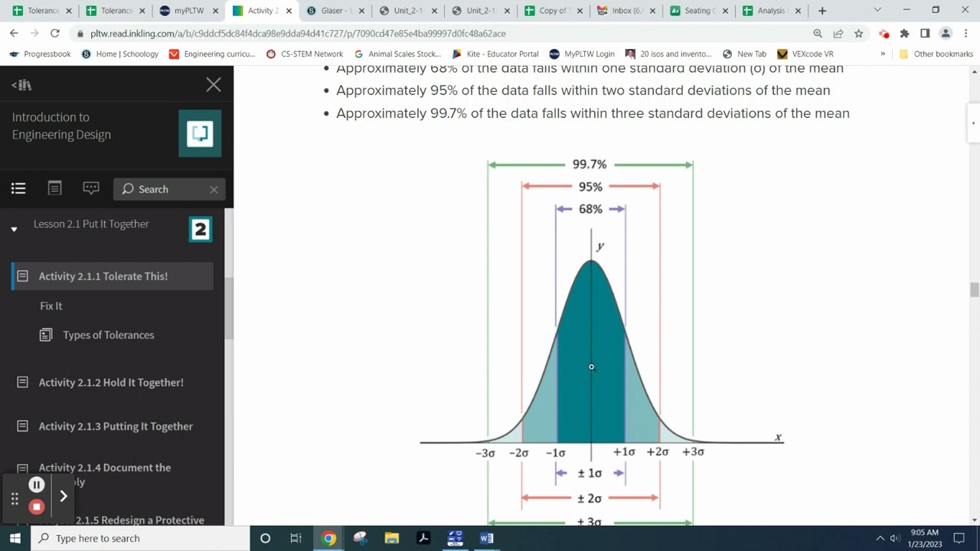This screenshot has width=980, height=551.
Task: Open a new browser tab
Action: (822, 11)
